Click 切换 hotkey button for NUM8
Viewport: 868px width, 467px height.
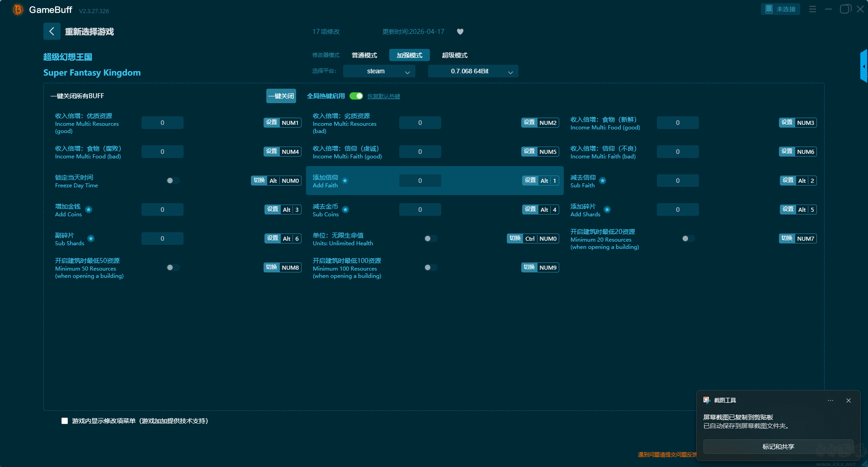coord(272,267)
